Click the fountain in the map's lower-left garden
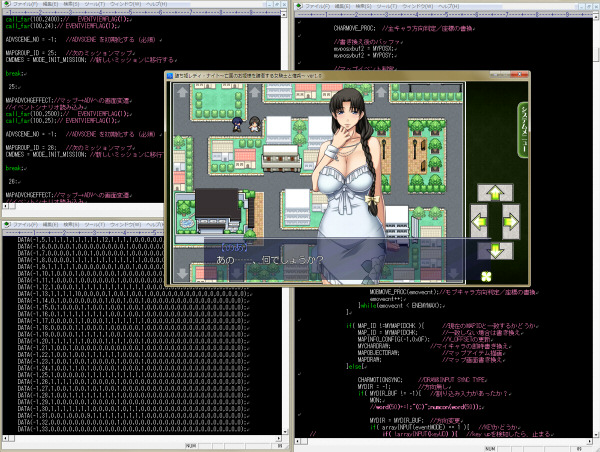 pyautogui.click(x=186, y=223)
